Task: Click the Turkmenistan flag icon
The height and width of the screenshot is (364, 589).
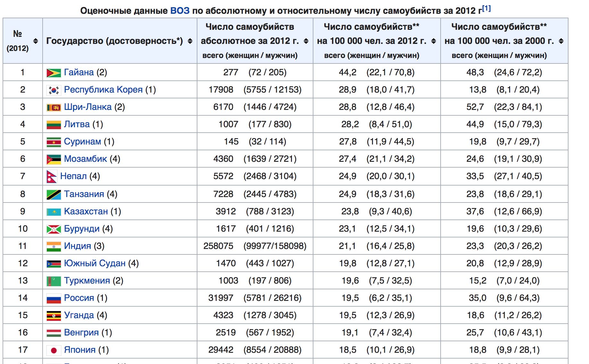Action: (x=54, y=281)
